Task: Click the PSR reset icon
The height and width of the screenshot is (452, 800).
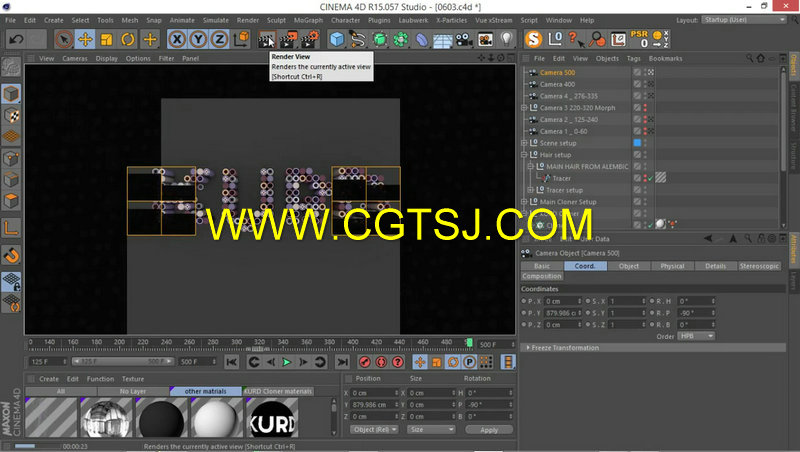Action: pos(639,39)
